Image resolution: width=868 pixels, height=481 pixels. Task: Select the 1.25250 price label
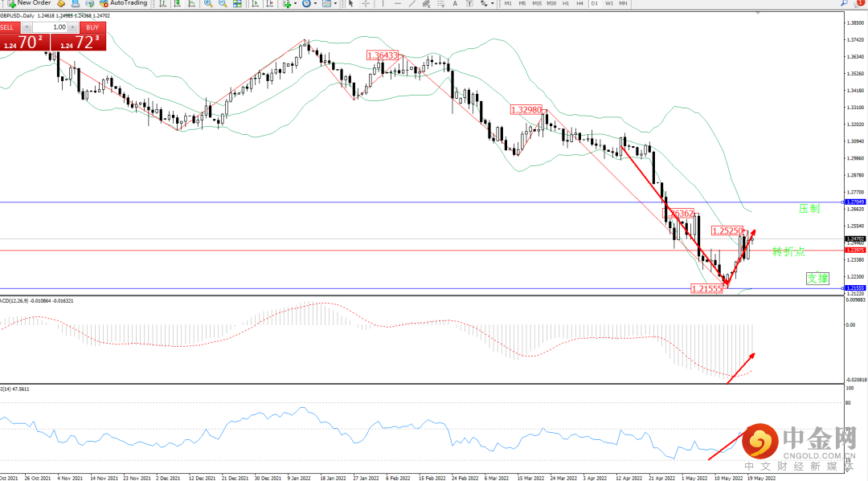coord(727,230)
